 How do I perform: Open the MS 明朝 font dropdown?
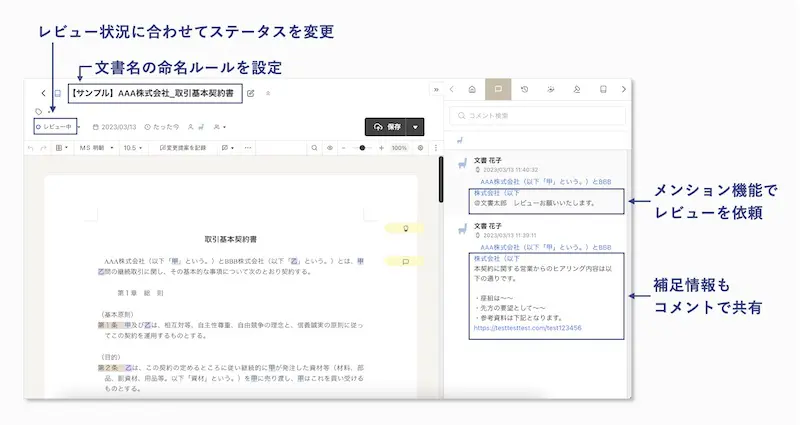click(x=96, y=148)
